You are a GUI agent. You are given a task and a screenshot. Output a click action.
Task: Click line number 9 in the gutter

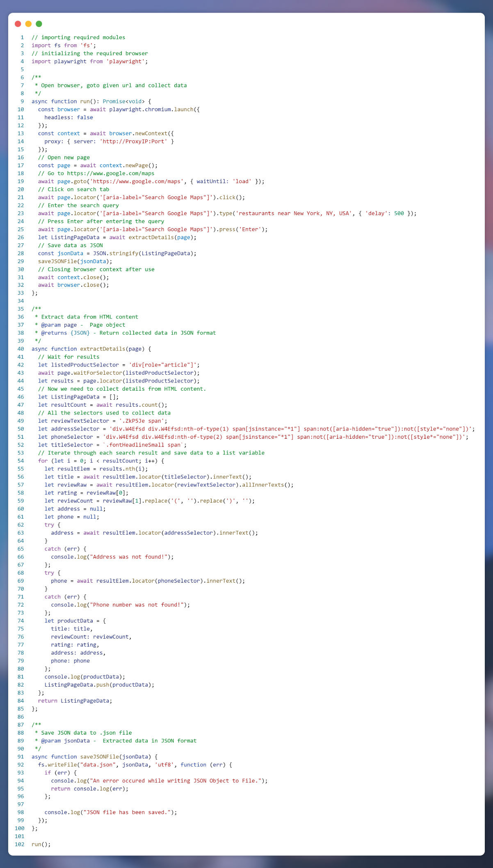22,101
